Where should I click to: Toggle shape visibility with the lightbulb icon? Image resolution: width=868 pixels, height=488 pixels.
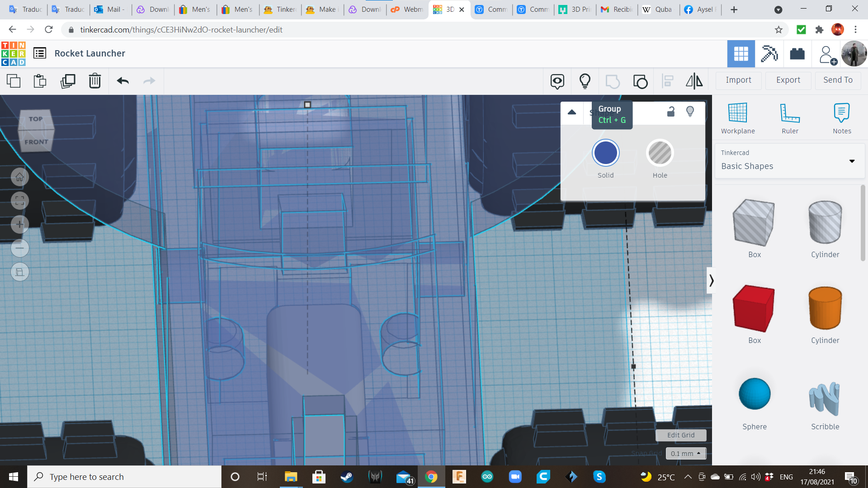point(690,112)
